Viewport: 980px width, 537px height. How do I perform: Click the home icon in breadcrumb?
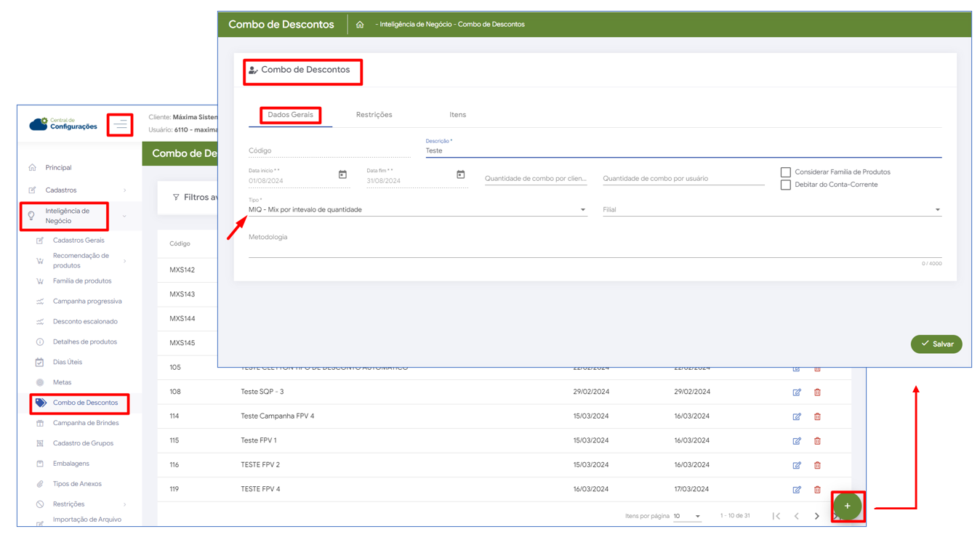coord(360,25)
